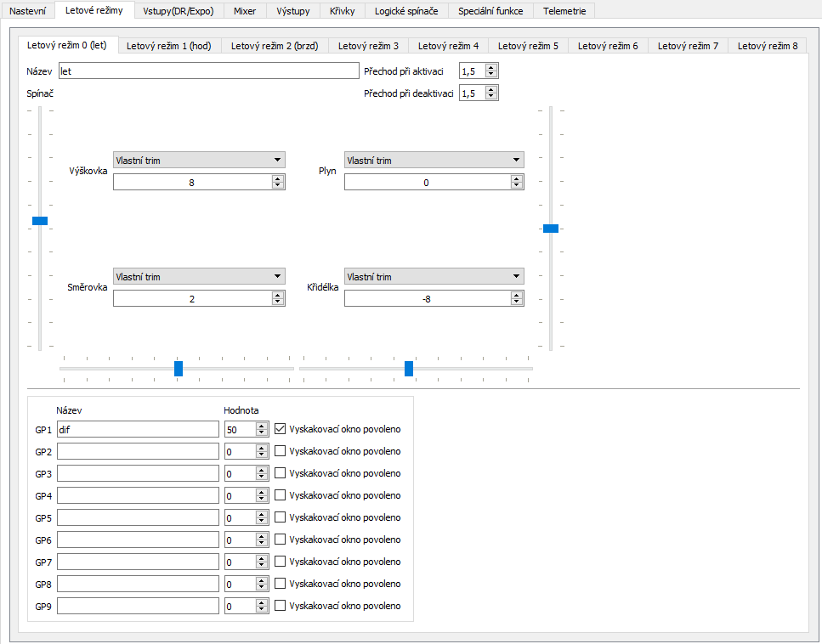Increase the Přechod při aktivaci value
Viewport: 822px width, 644px height.
coord(491,68)
